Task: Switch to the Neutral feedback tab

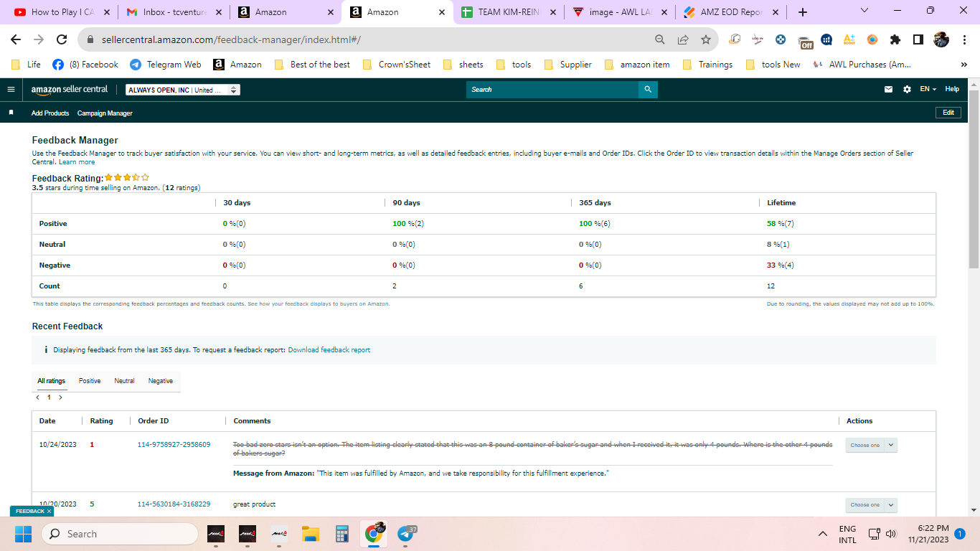Action: point(124,381)
